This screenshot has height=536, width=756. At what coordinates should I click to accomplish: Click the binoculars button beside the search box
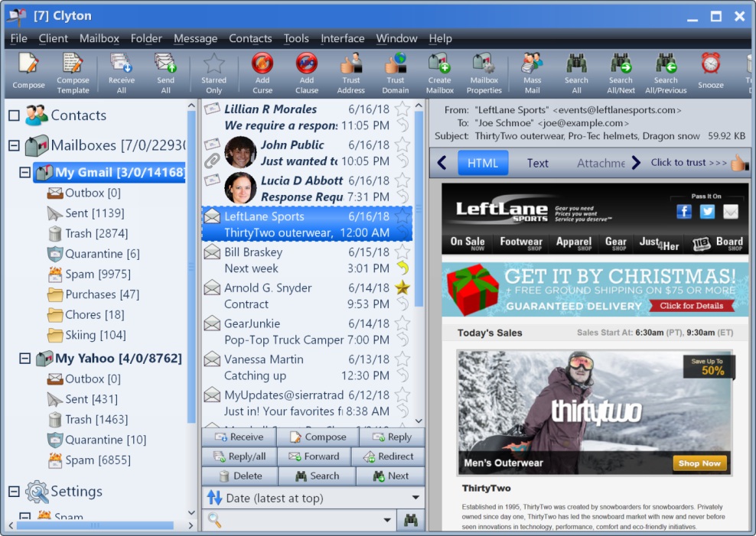[x=411, y=520]
